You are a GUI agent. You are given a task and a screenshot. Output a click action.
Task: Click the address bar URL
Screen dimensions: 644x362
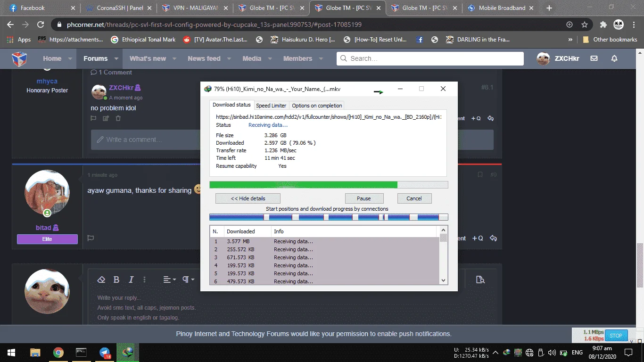pyautogui.click(x=214, y=25)
